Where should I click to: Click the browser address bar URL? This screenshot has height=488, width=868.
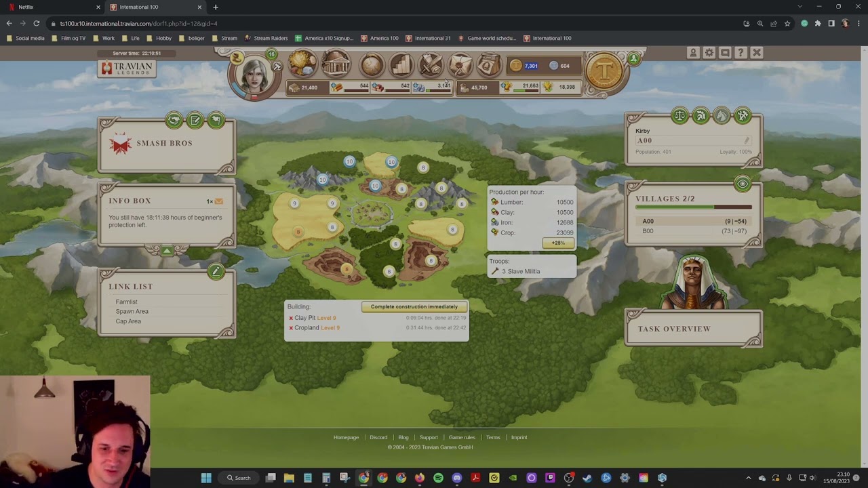pyautogui.click(x=138, y=24)
